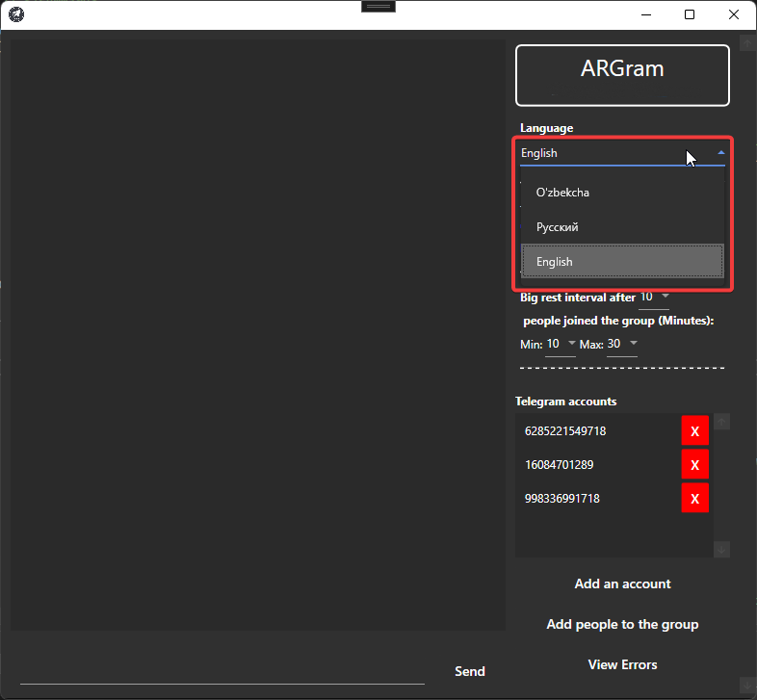Click the X beside account 998336991718

[x=694, y=498]
